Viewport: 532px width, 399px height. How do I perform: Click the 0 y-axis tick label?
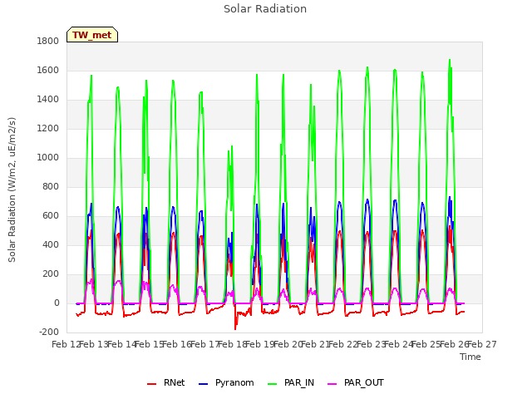57,303
